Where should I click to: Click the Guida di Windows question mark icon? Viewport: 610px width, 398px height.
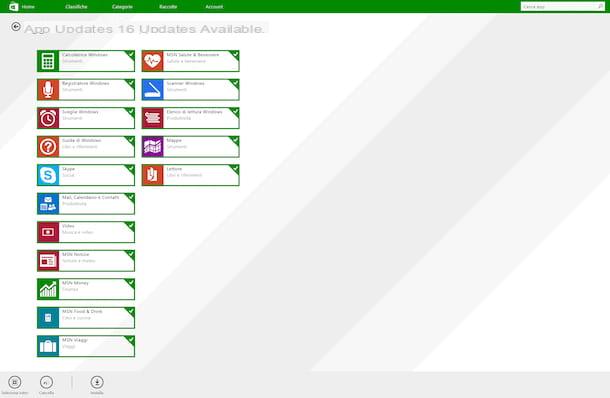point(48,147)
